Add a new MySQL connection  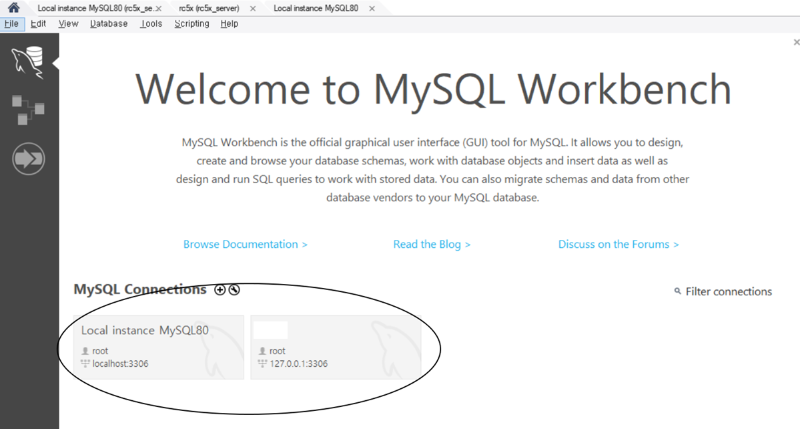[x=220, y=290]
